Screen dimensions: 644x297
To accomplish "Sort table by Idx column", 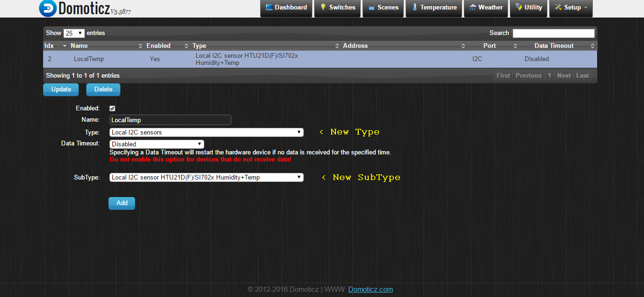I will pos(55,46).
